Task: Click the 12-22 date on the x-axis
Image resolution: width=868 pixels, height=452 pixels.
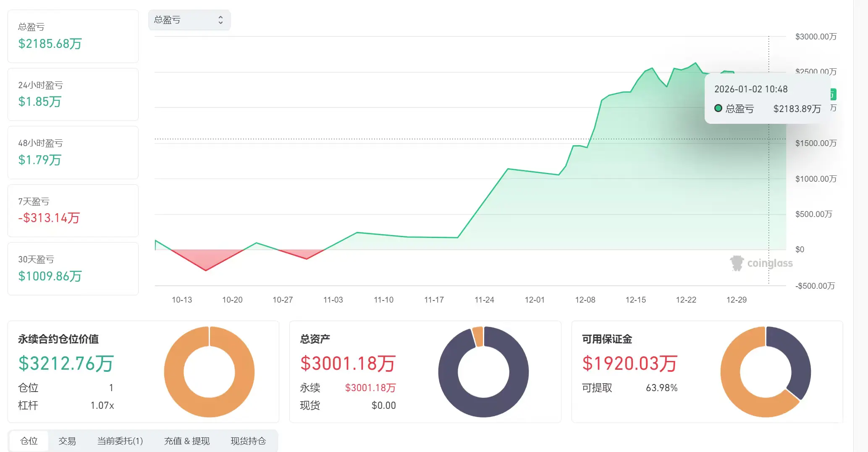Action: pyautogui.click(x=686, y=300)
